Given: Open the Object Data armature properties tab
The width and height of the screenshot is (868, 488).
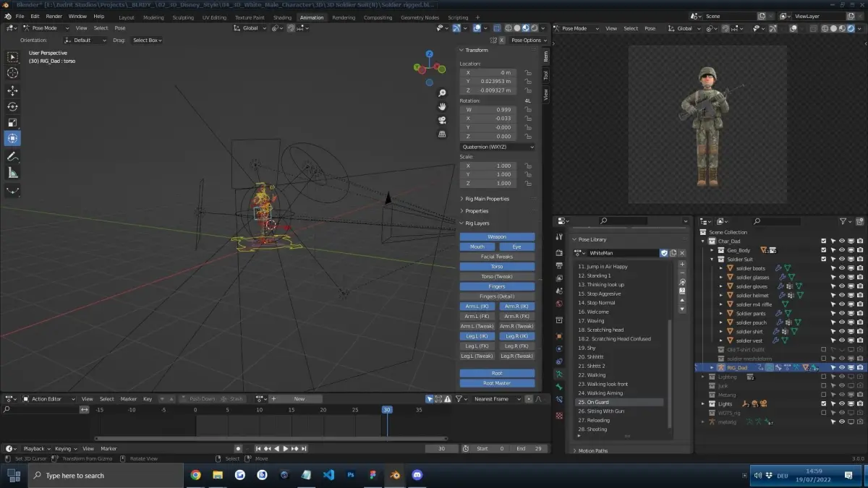Looking at the screenshot, I should coord(559,374).
